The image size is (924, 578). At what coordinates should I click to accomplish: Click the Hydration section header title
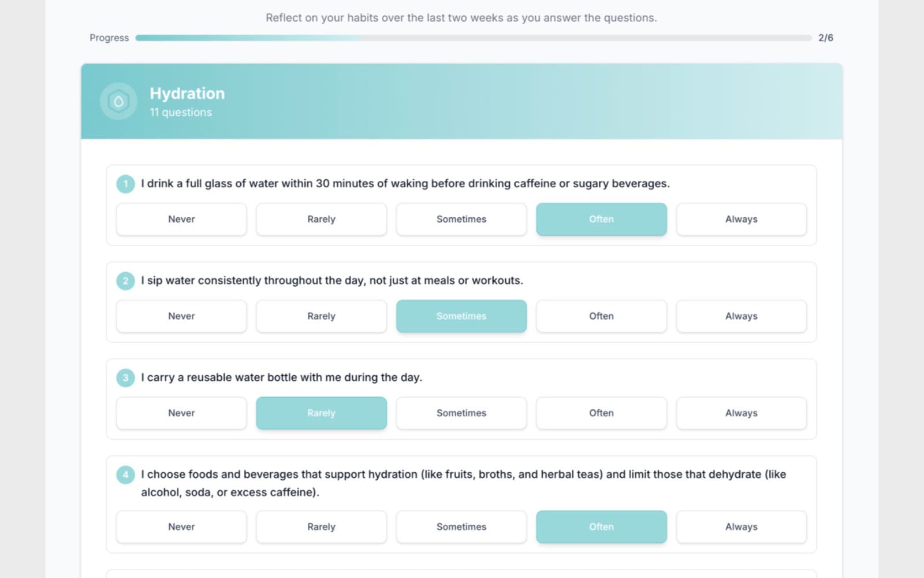point(187,94)
